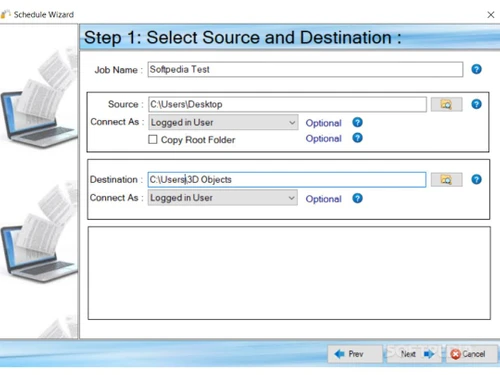The height and width of the screenshot is (375, 500).
Task: Click Optional label beside destination Connect As
Action: (x=323, y=199)
